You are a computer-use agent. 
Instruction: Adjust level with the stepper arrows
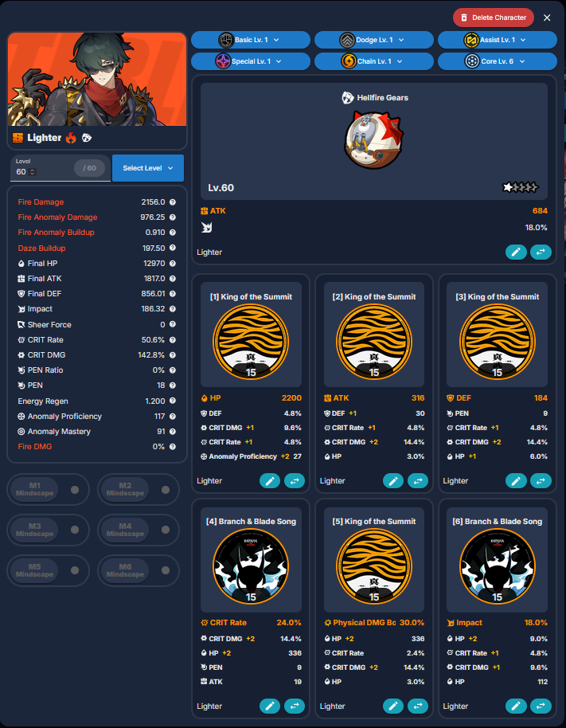point(32,172)
